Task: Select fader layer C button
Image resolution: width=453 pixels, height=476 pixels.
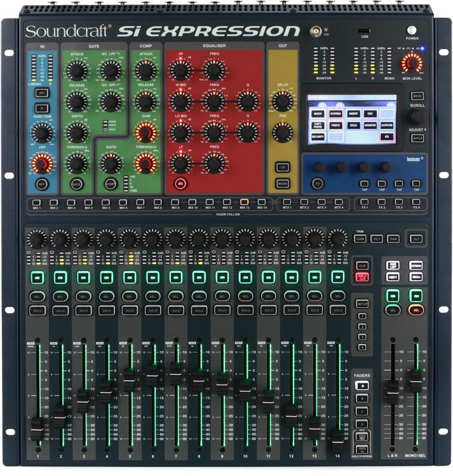Action: (362, 411)
